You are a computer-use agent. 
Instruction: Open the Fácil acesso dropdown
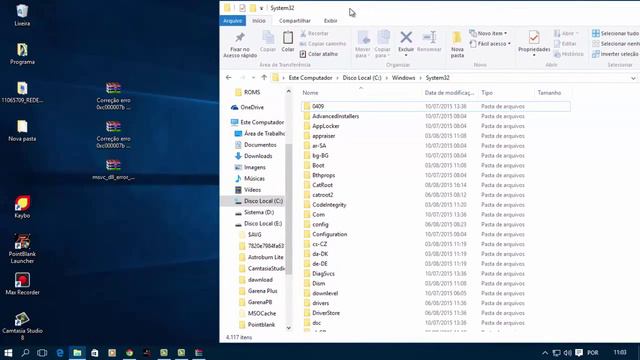490,44
